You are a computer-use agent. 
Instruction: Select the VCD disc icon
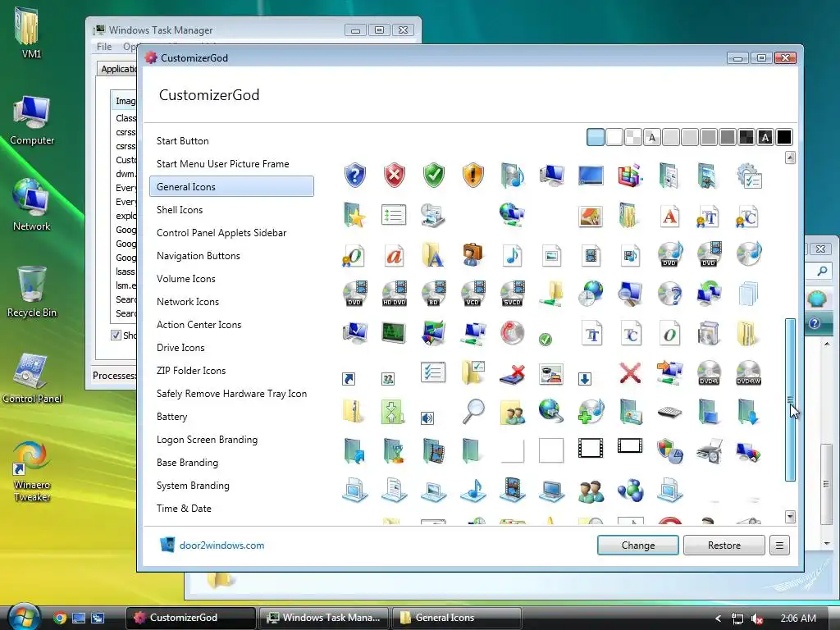point(472,294)
